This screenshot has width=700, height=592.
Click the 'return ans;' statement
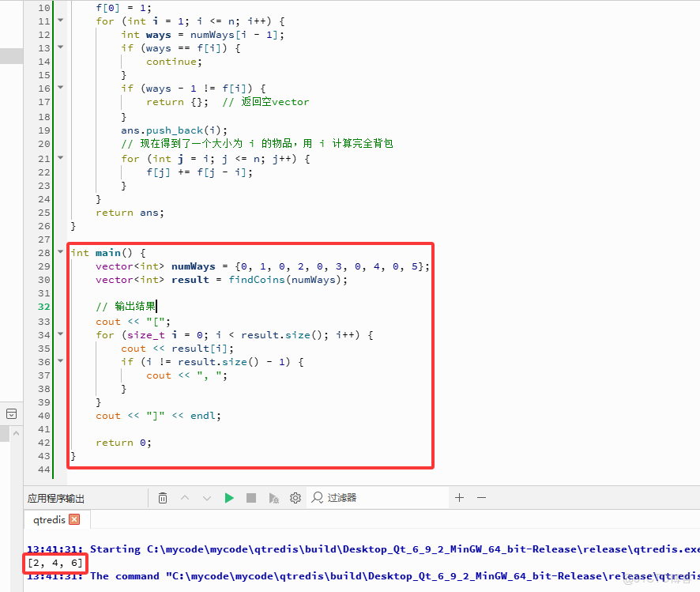coord(130,213)
